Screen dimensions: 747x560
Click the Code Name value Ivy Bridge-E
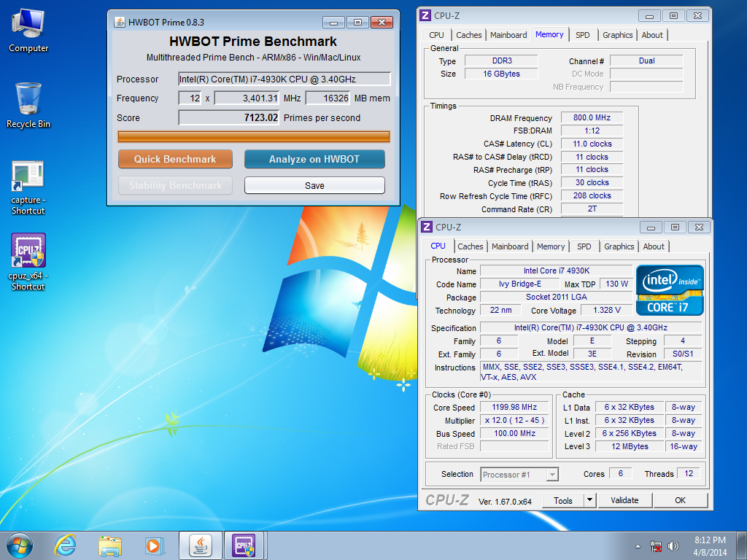tap(519, 284)
